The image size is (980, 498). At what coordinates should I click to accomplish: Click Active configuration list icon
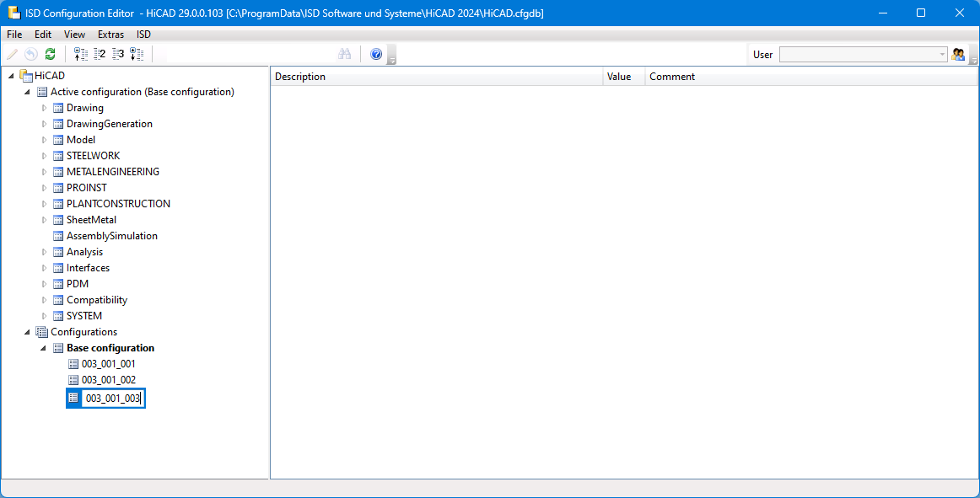click(x=42, y=92)
